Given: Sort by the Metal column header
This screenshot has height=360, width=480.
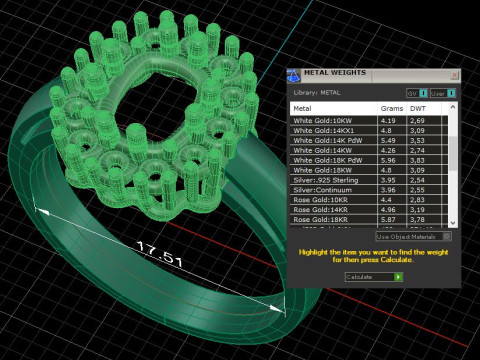Looking at the screenshot, I should (333, 109).
